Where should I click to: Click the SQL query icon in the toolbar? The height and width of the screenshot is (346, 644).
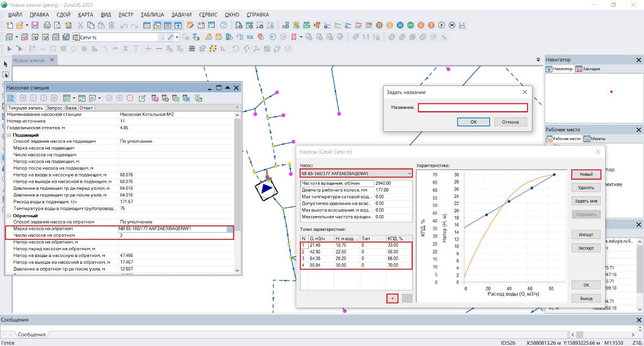[x=250, y=37]
